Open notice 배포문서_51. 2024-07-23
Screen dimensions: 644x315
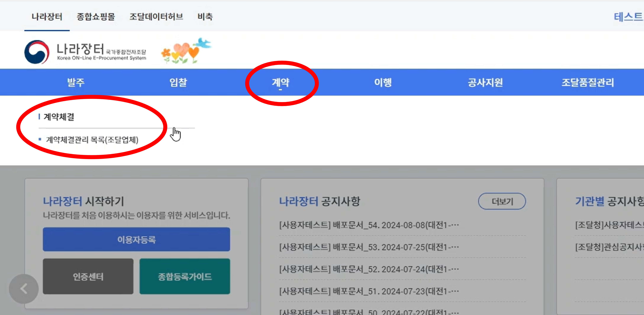(369, 291)
